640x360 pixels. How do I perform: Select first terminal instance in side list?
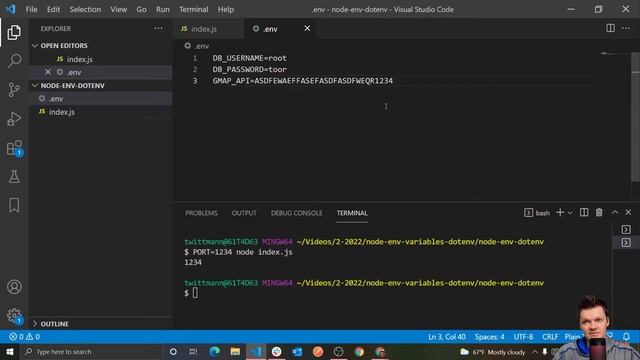click(x=626, y=229)
